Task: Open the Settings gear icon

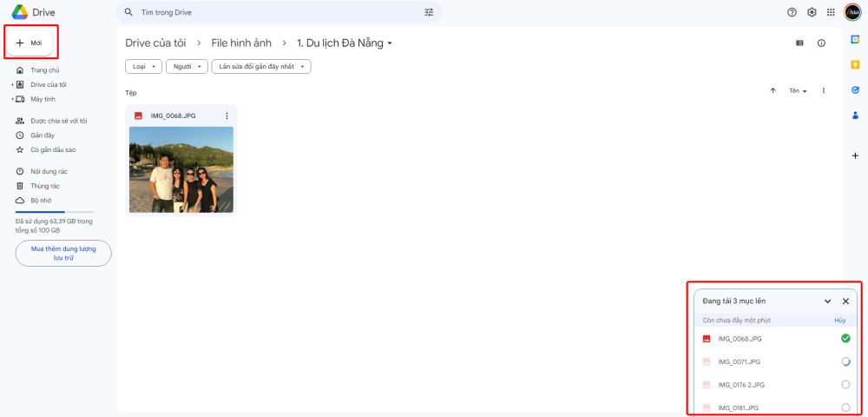Action: 812,12
